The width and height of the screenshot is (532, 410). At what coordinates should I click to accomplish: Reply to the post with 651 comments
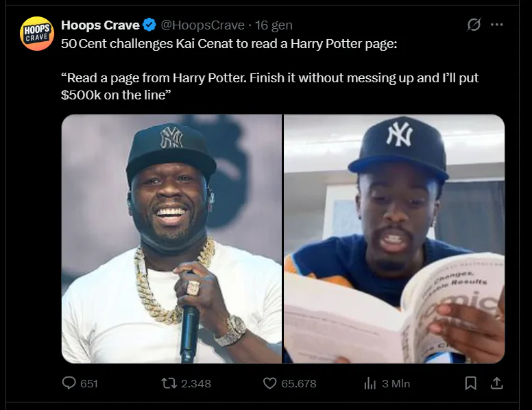point(69,383)
